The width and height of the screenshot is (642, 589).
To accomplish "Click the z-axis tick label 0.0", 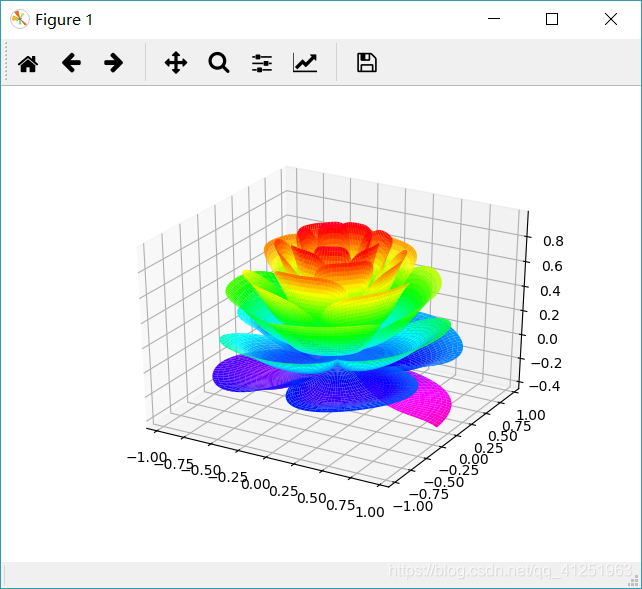I will tap(547, 339).
